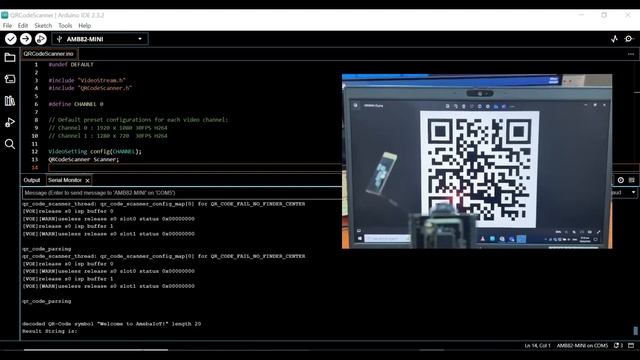The width and height of the screenshot is (640, 360).
Task: Clear serial output with the lines icon
Action: [631, 180]
